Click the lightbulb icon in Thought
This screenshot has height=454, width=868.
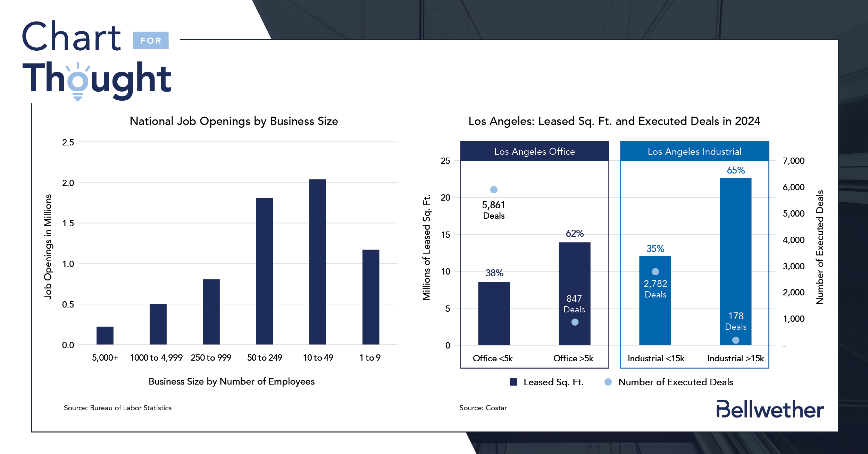click(78, 82)
